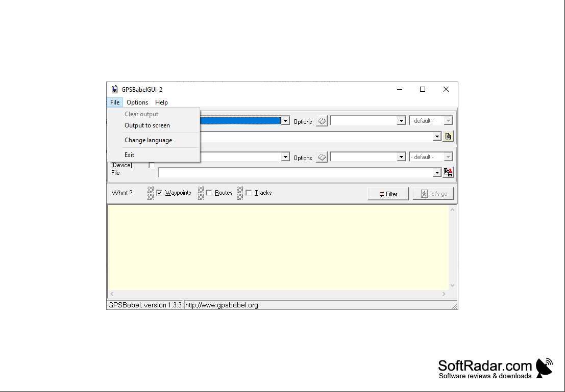
Task: Click the output area scroll down arrow
Action: pyautogui.click(x=453, y=285)
